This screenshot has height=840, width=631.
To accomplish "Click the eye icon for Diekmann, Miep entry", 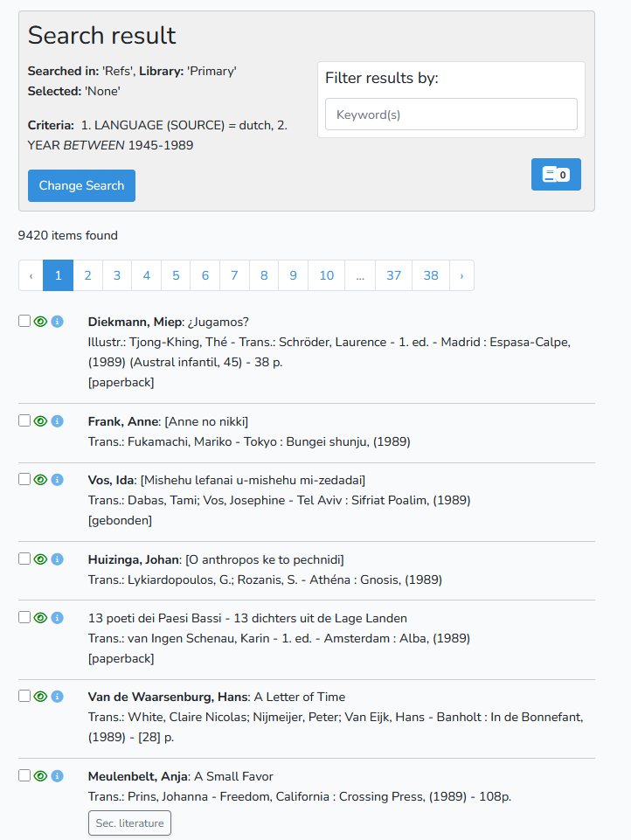I will (40, 322).
